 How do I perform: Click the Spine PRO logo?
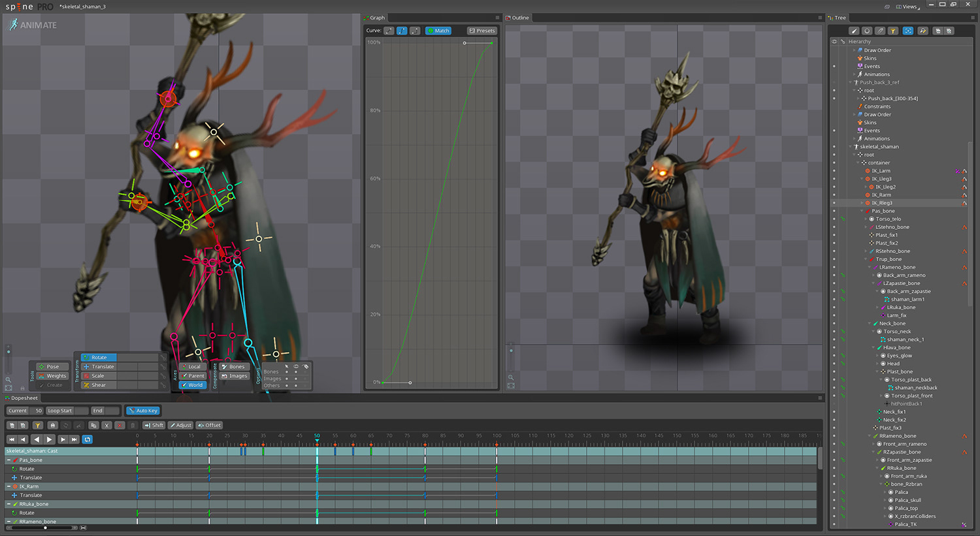coord(29,7)
